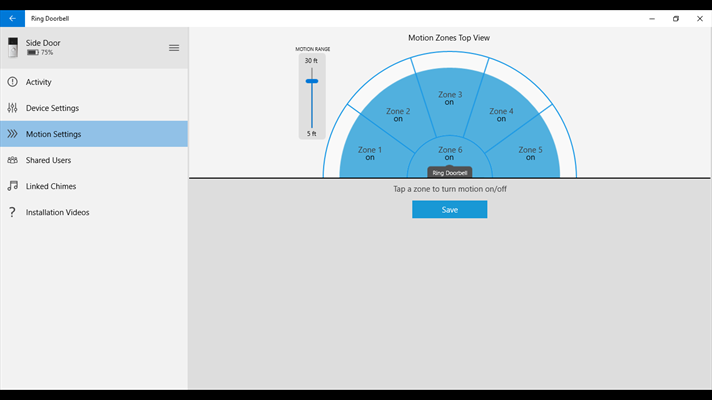The image size is (712, 400).
Task: Click the 5 ft label on the range slider
Action: 312,133
